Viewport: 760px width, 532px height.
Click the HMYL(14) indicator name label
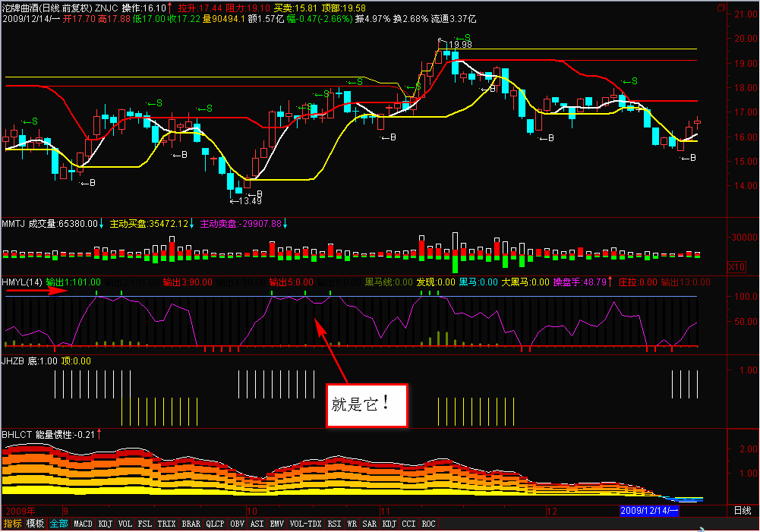(x=21, y=282)
